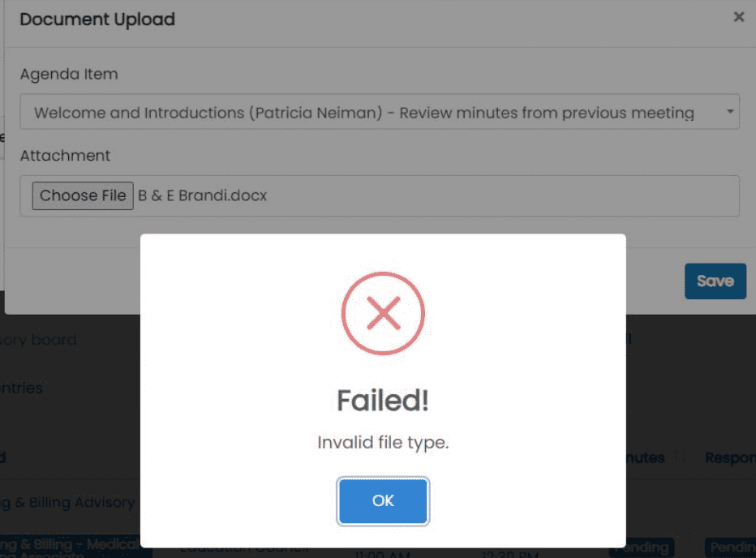The width and height of the screenshot is (756, 558).
Task: Dismiss the error by clicking OK
Action: [x=383, y=500]
